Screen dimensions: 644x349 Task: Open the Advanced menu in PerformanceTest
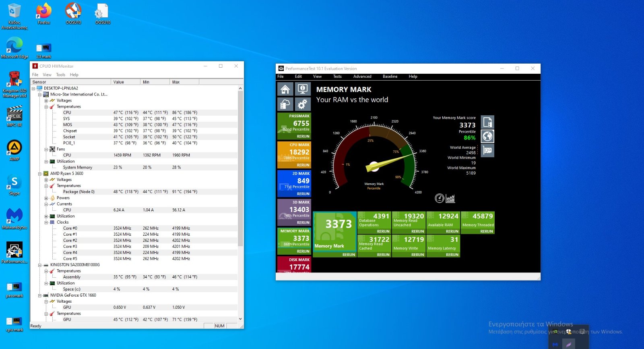pos(362,76)
